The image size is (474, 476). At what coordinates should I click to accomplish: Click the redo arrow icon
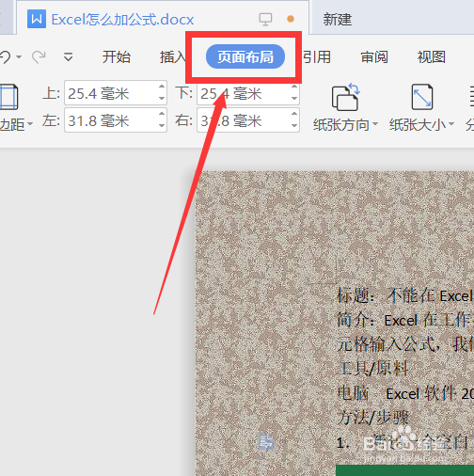click(39, 57)
